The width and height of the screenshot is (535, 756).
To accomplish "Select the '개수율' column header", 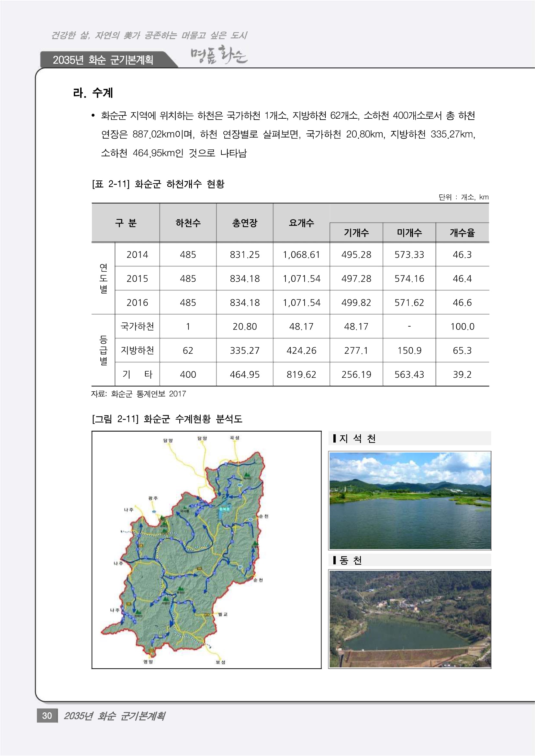I will click(462, 233).
